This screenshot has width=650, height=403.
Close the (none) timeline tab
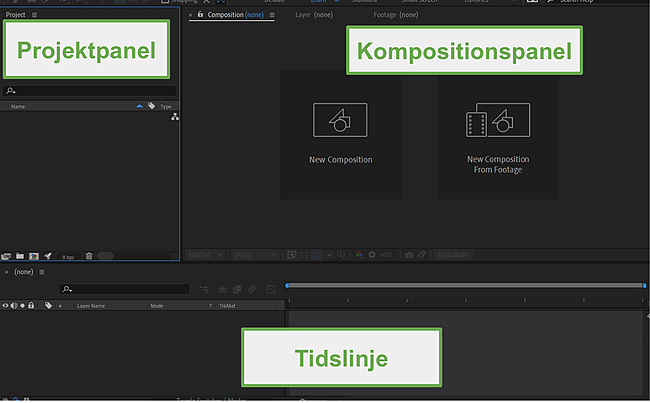click(x=6, y=272)
